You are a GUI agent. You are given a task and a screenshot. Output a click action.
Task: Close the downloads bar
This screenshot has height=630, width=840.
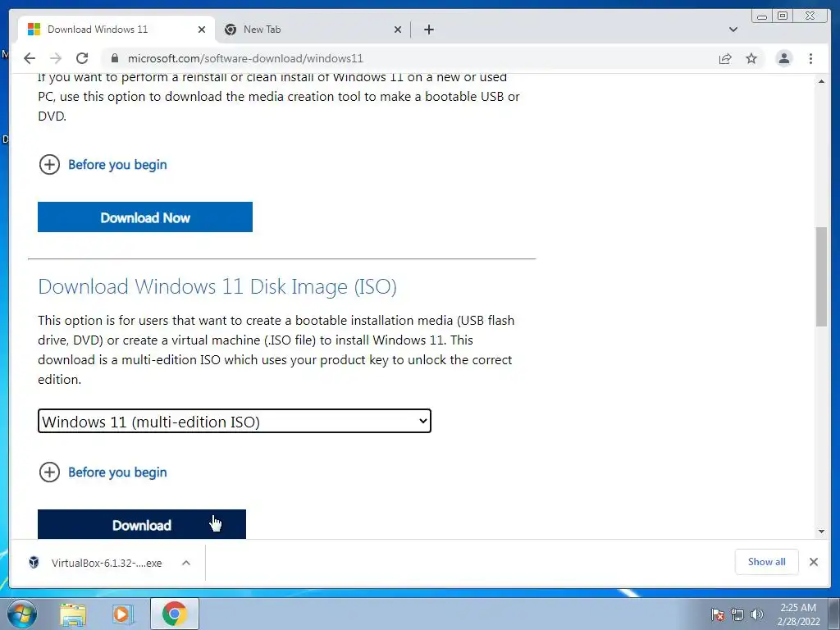(813, 562)
